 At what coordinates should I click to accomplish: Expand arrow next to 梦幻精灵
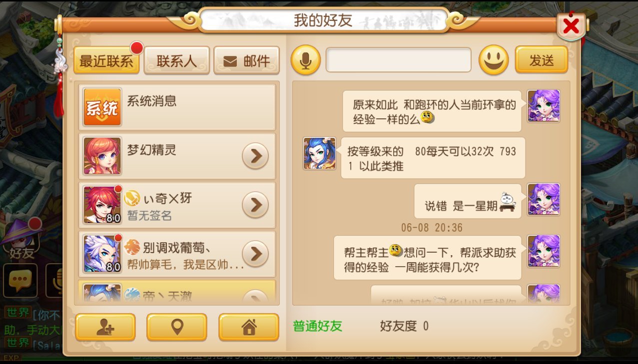pyautogui.click(x=255, y=156)
